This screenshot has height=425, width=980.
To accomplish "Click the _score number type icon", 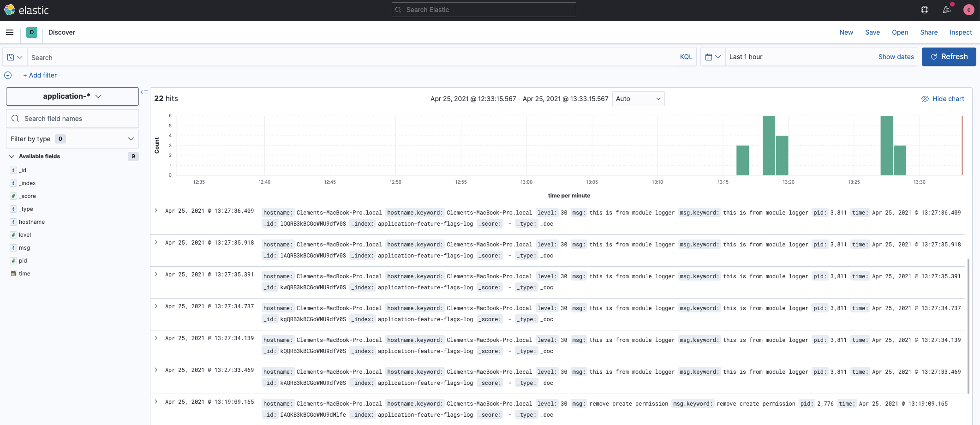I will (13, 196).
